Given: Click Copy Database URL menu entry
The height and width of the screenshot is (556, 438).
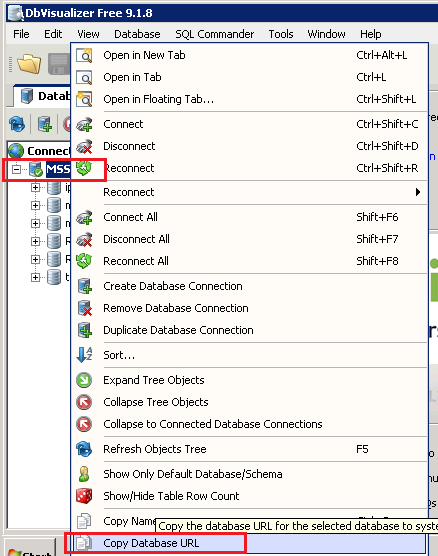Looking at the screenshot, I should pyautogui.click(x=249, y=543).
